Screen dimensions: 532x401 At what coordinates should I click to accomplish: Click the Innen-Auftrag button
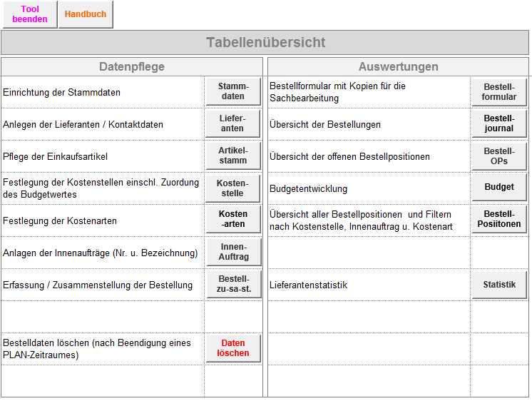[x=232, y=252]
